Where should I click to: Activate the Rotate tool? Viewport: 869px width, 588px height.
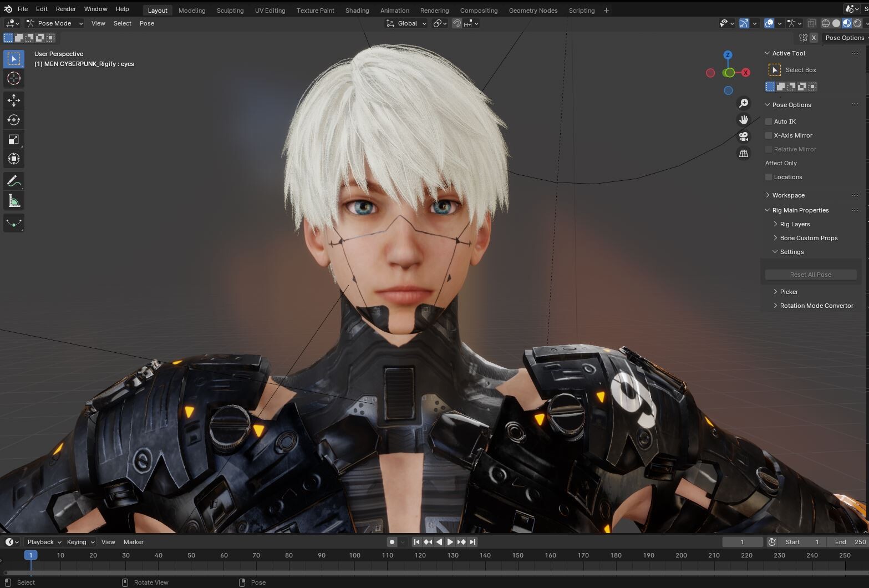point(14,120)
